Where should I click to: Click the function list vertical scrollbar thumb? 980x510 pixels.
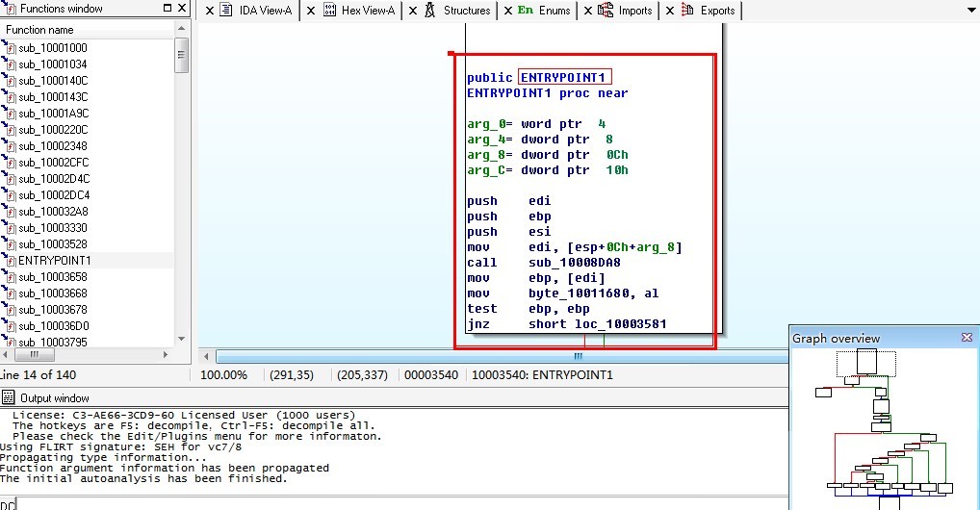tap(181, 55)
